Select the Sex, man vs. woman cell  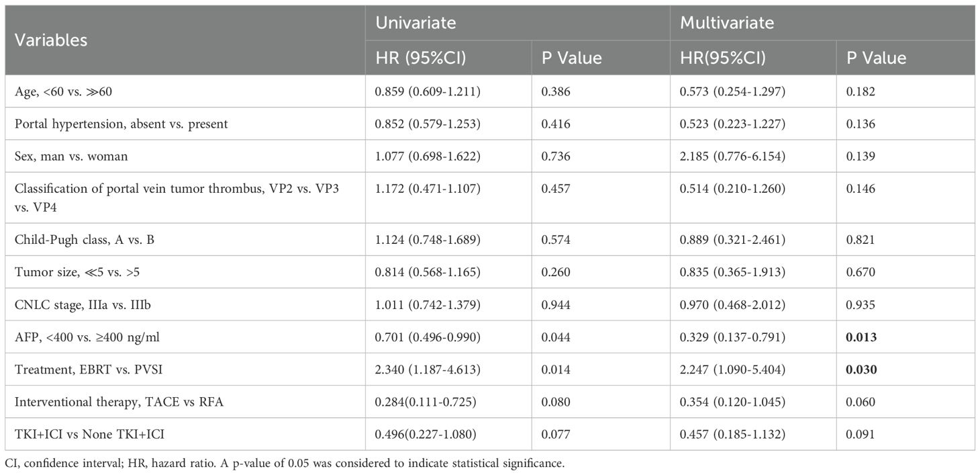(x=71, y=157)
